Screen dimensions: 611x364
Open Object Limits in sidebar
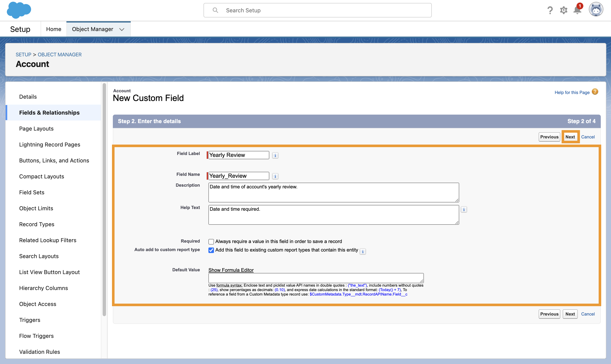coord(36,208)
